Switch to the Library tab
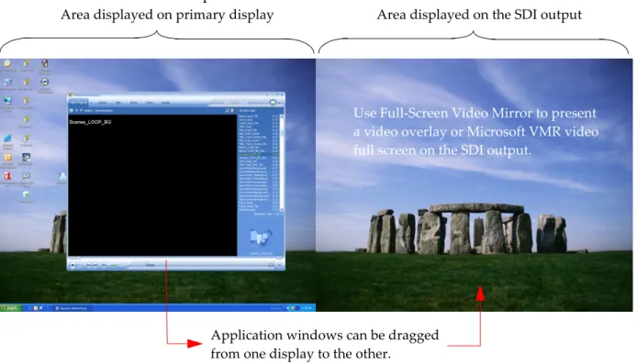Screen dimensions: 637x364 point(102,103)
